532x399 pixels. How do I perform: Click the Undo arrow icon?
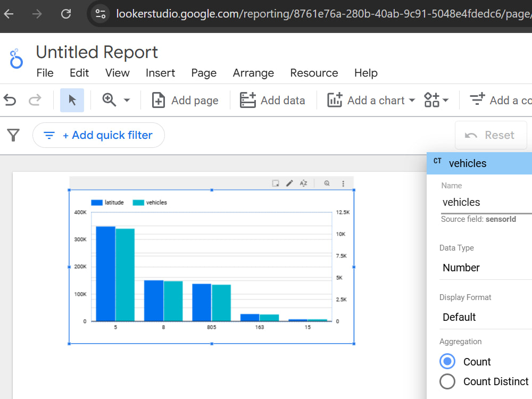pos(10,100)
